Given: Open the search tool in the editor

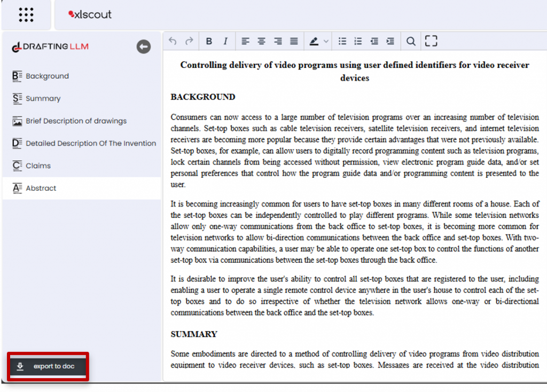Looking at the screenshot, I should (x=411, y=41).
